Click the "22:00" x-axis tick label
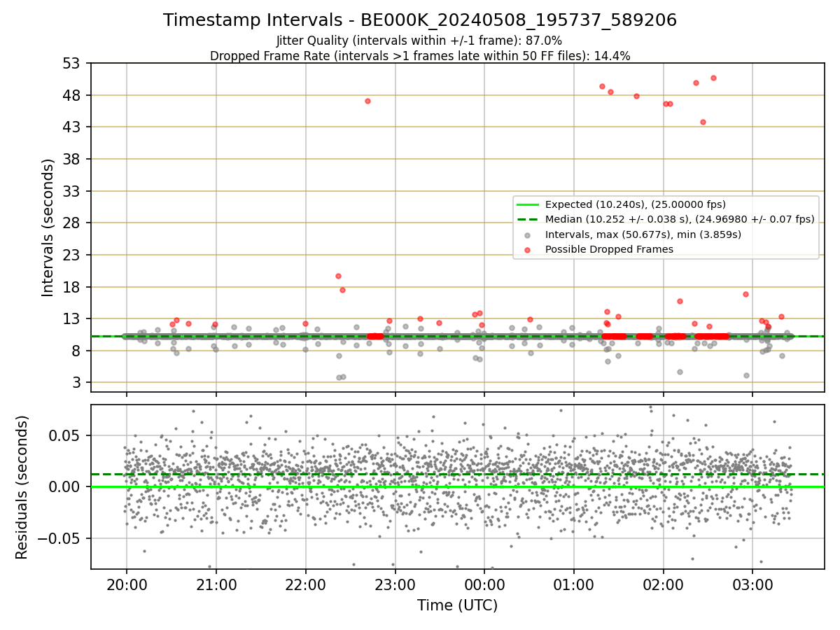 coord(306,584)
